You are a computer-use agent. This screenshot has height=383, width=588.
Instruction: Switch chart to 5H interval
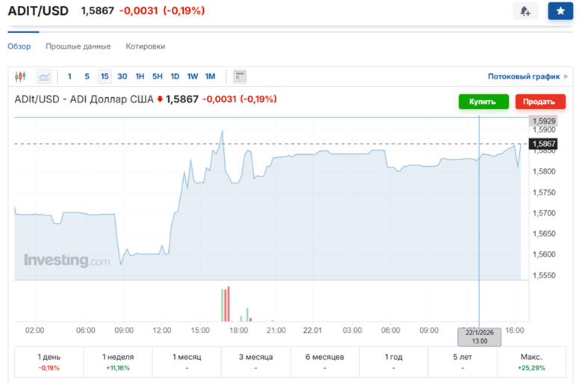click(x=157, y=76)
